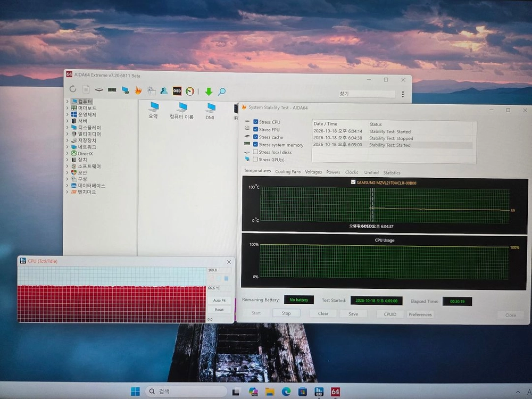
Task: Open the disk benchmark toolbar icon
Action: (x=99, y=90)
